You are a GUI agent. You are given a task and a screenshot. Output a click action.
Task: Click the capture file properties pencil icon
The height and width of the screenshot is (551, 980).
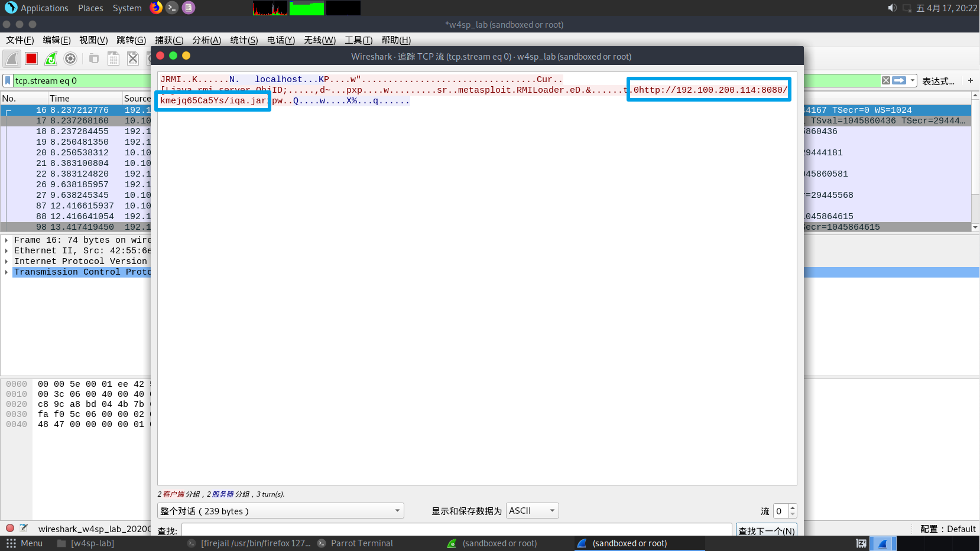tap(24, 528)
